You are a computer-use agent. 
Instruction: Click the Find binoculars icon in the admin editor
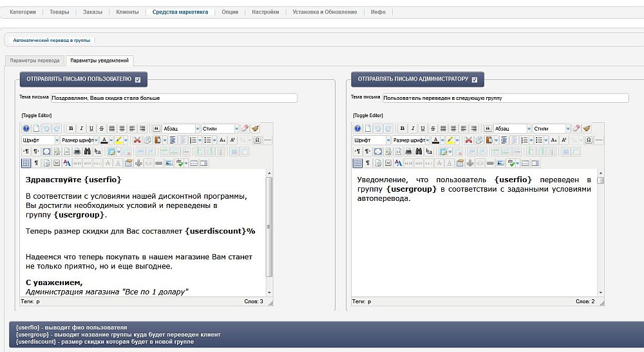tap(419, 152)
